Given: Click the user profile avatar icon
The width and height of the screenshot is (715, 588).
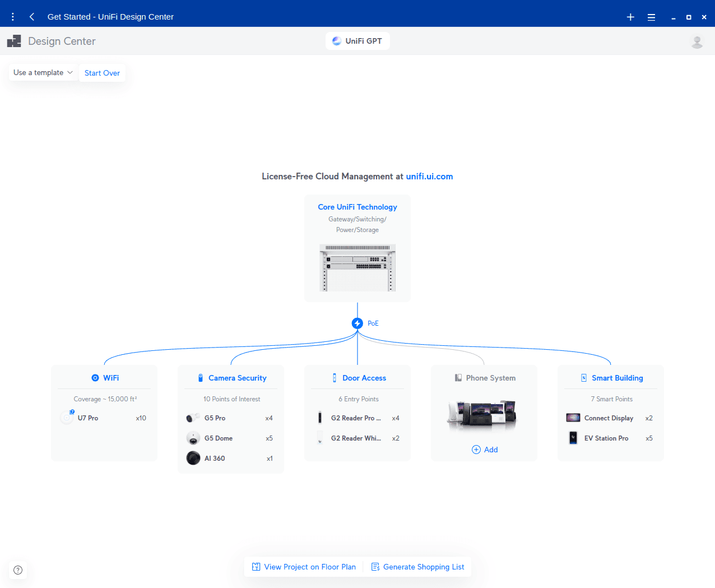Looking at the screenshot, I should point(697,41).
